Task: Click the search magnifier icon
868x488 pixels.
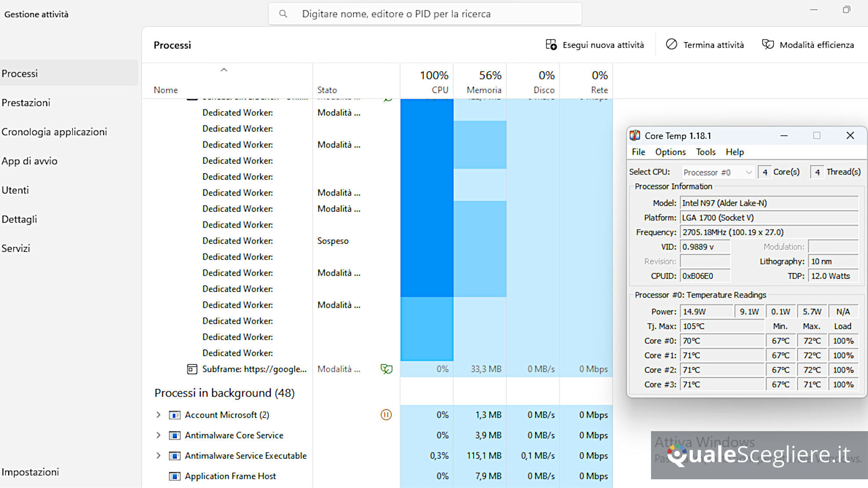Action: coord(283,14)
